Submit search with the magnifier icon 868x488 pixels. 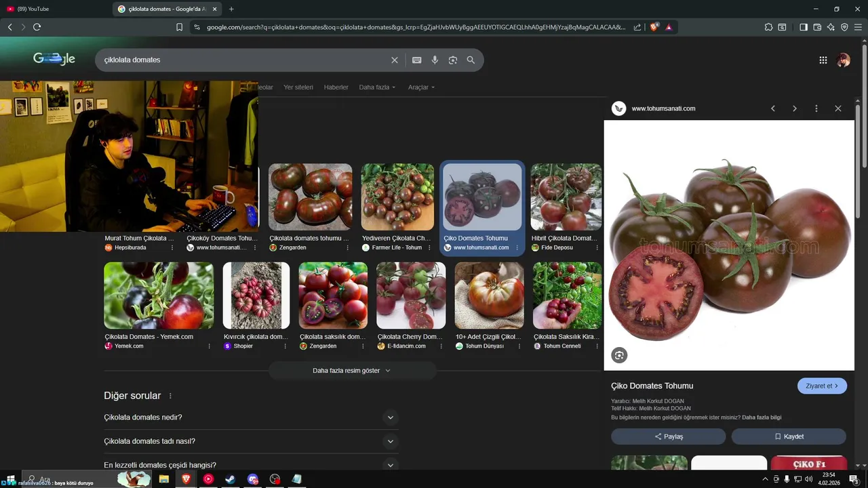[x=471, y=60]
